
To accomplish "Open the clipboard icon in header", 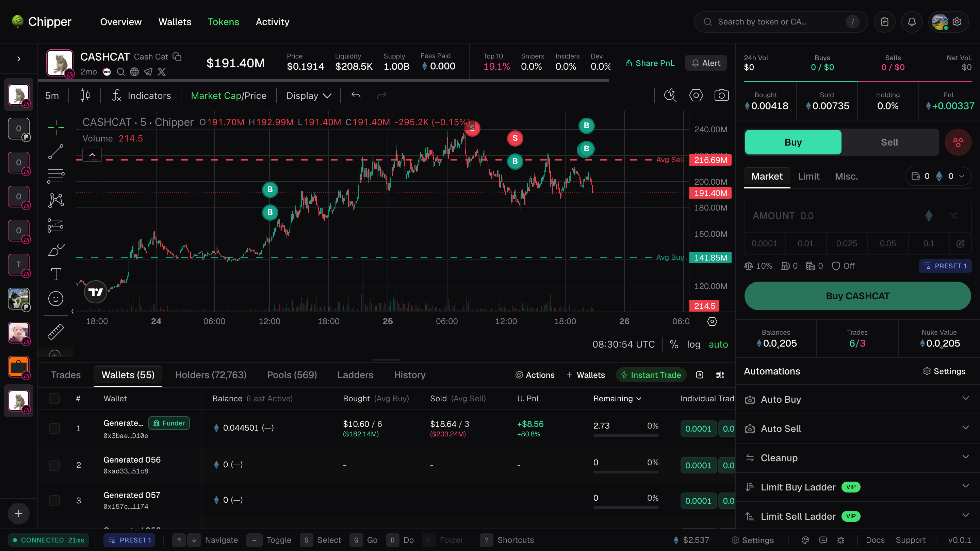I will pos(885,22).
